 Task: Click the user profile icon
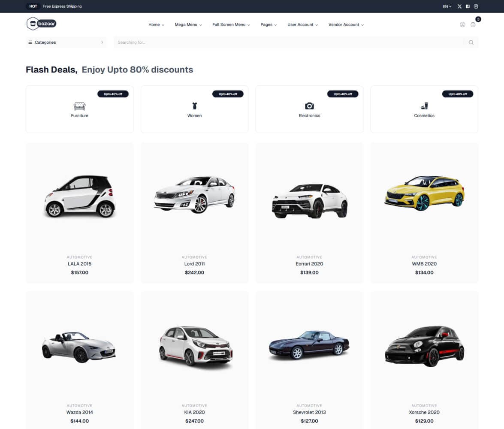(462, 24)
